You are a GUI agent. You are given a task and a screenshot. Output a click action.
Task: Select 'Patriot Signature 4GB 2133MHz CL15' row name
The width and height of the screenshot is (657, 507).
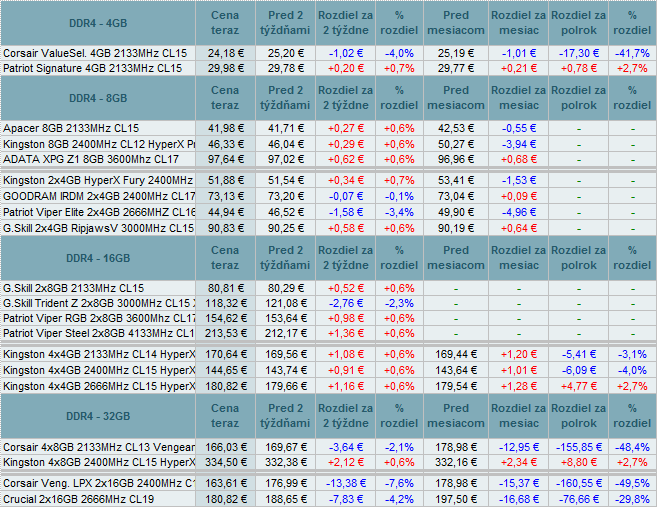[x=93, y=68]
